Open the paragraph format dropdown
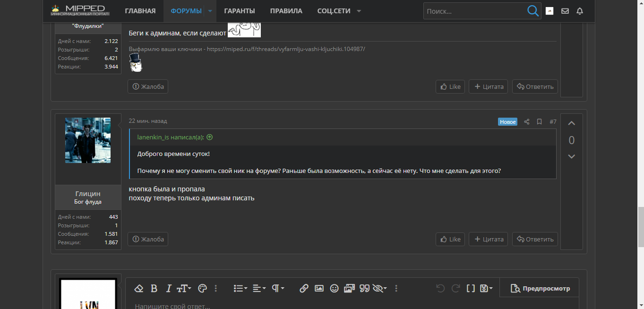644x309 pixels. click(x=277, y=288)
